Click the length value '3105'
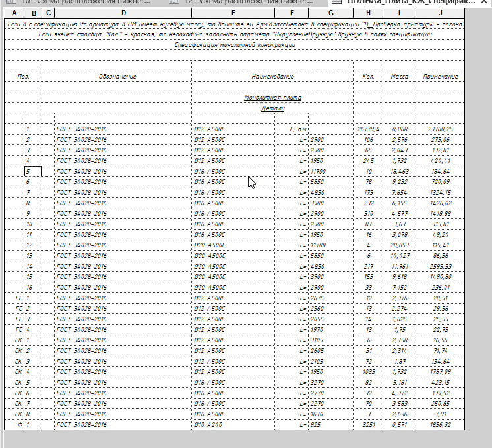 coord(330,340)
